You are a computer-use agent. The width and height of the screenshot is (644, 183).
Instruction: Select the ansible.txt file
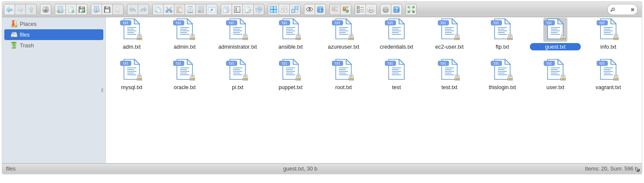(291, 34)
